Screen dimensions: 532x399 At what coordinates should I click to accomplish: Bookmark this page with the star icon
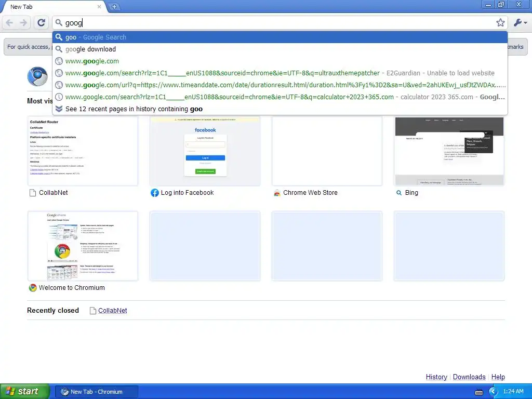coord(500,23)
